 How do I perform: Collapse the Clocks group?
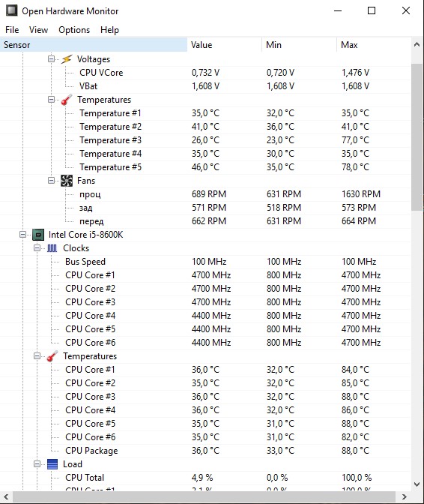click(37, 247)
